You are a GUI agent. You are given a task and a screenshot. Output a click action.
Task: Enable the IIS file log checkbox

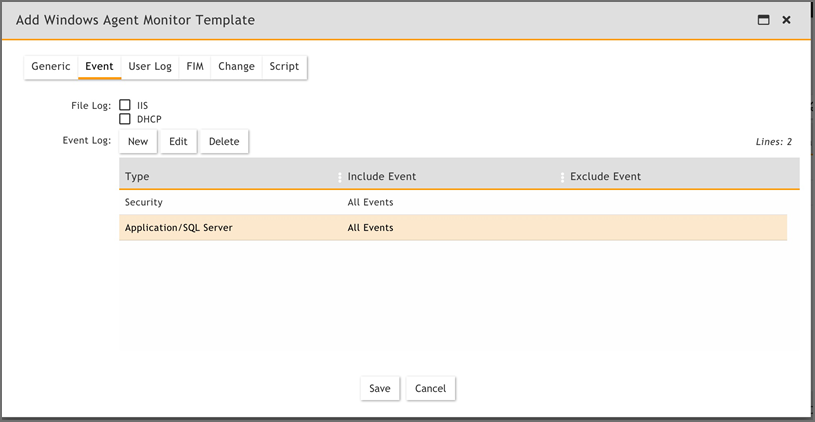(125, 105)
